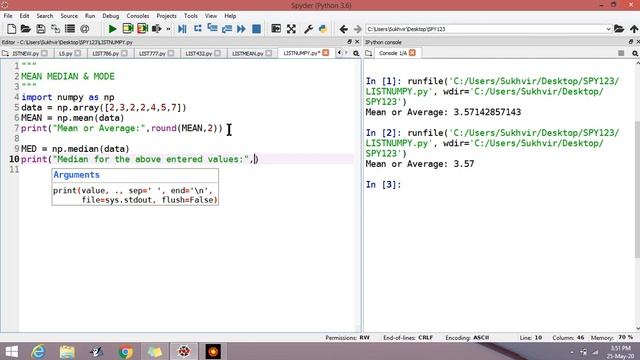Maximize current pane icon
The height and width of the screenshot is (360, 640).
pos(276,29)
